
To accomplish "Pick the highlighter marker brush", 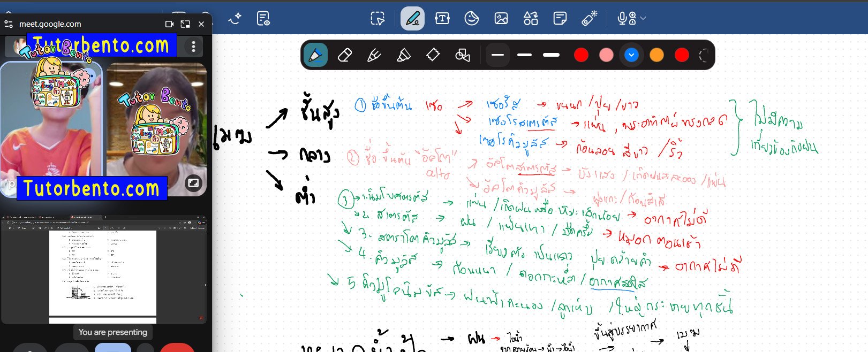I will 404,55.
